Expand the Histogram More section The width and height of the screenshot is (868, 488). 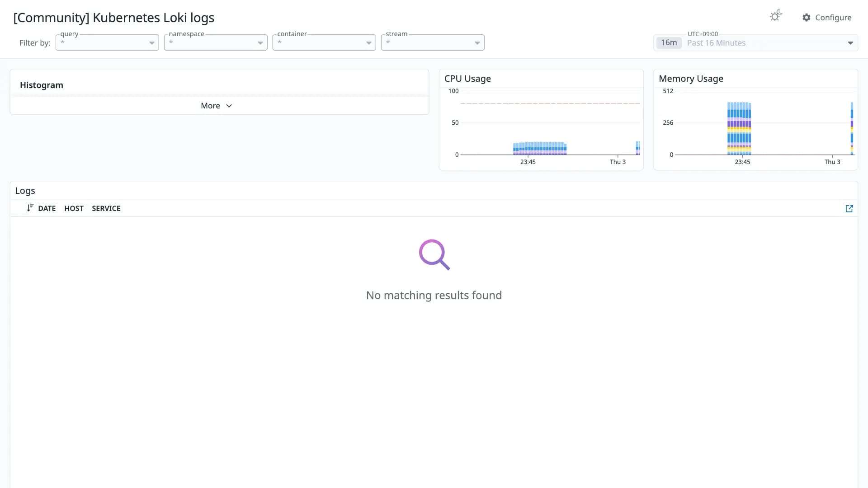point(217,106)
